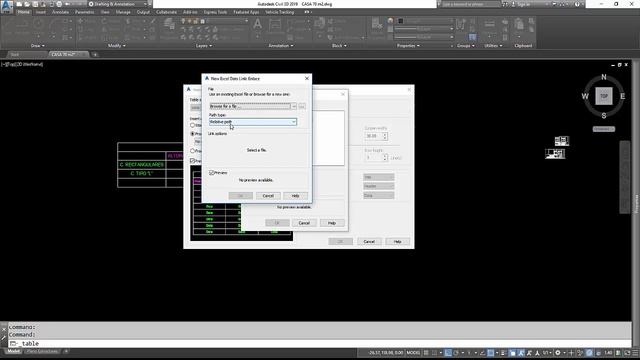The width and height of the screenshot is (640, 360).
Task: Click the W compass direction on ViewCube
Action: [585, 96]
